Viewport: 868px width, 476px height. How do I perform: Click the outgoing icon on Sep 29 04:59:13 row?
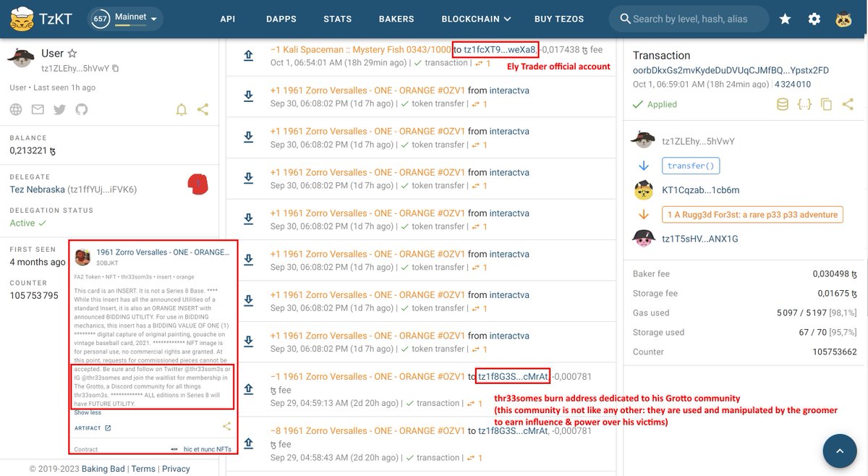pyautogui.click(x=248, y=389)
